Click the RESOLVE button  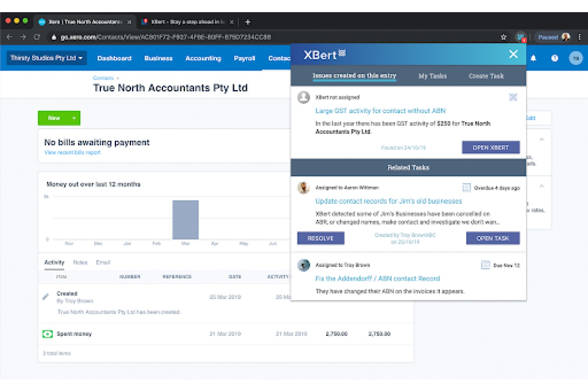tap(321, 238)
